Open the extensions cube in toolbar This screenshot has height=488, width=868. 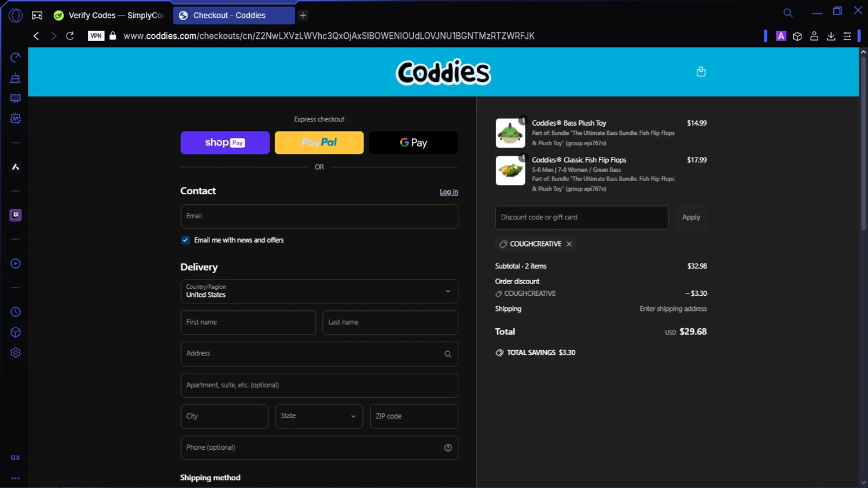pyautogui.click(x=797, y=36)
